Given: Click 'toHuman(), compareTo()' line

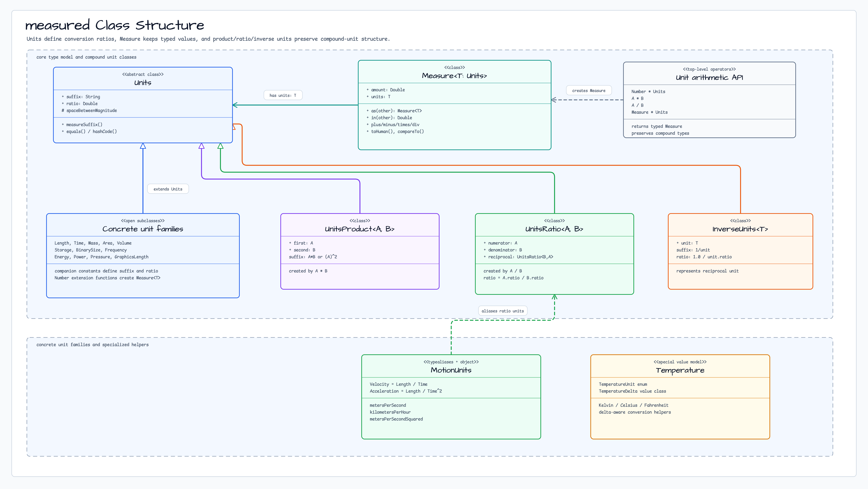Looking at the screenshot, I should [x=395, y=131].
